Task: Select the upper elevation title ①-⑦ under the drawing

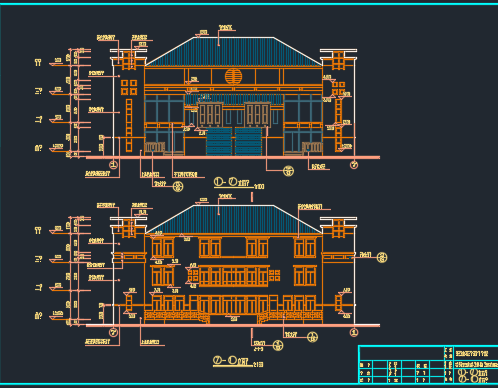Action: 231,182
